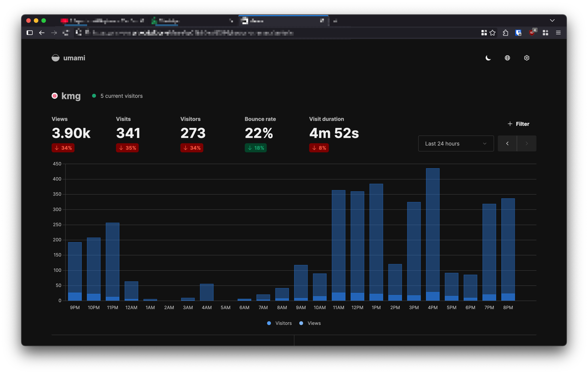Open the Last 24 hours date range dropdown
Viewport: 588px width, 374px height.
point(456,143)
